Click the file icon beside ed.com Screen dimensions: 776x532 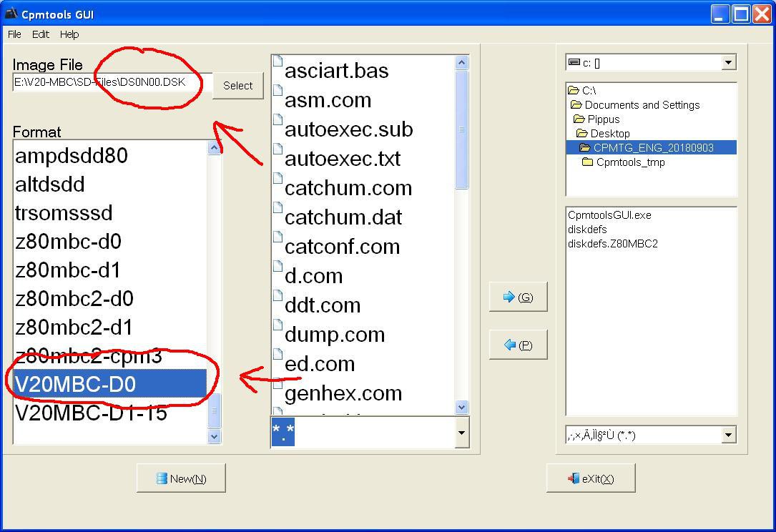[x=278, y=355]
